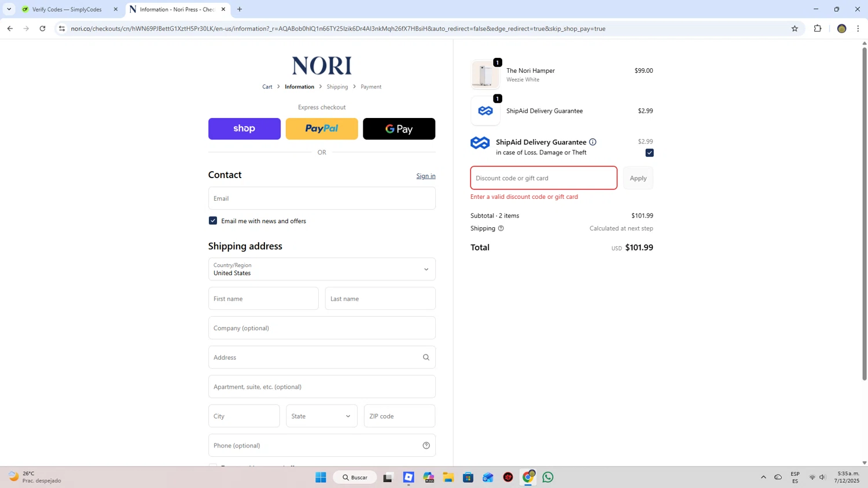The height and width of the screenshot is (488, 868).
Task: Open the tab search dropdown arrow
Action: tap(9, 9)
